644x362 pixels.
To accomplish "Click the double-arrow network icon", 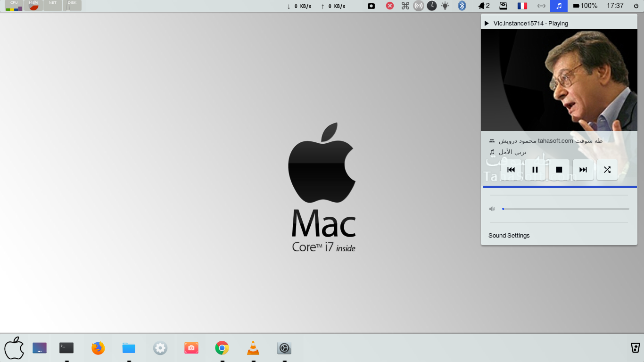I will 542,6.
